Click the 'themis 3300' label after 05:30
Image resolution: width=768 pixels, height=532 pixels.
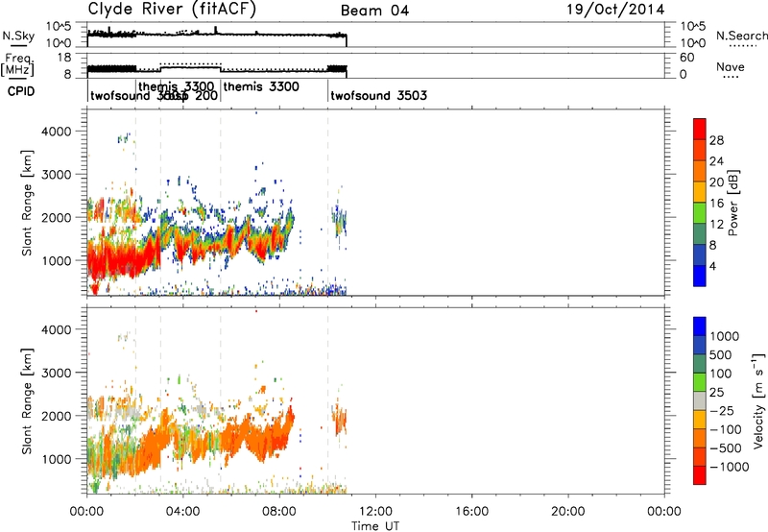(261, 86)
